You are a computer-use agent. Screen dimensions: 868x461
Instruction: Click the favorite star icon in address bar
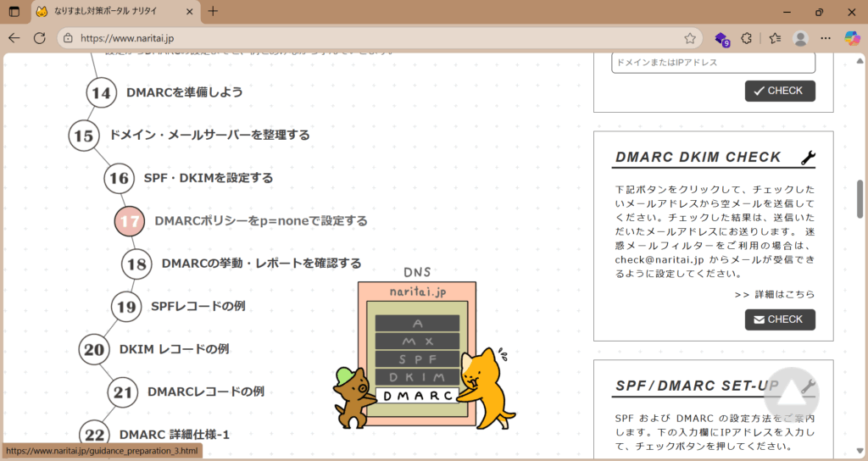[690, 38]
